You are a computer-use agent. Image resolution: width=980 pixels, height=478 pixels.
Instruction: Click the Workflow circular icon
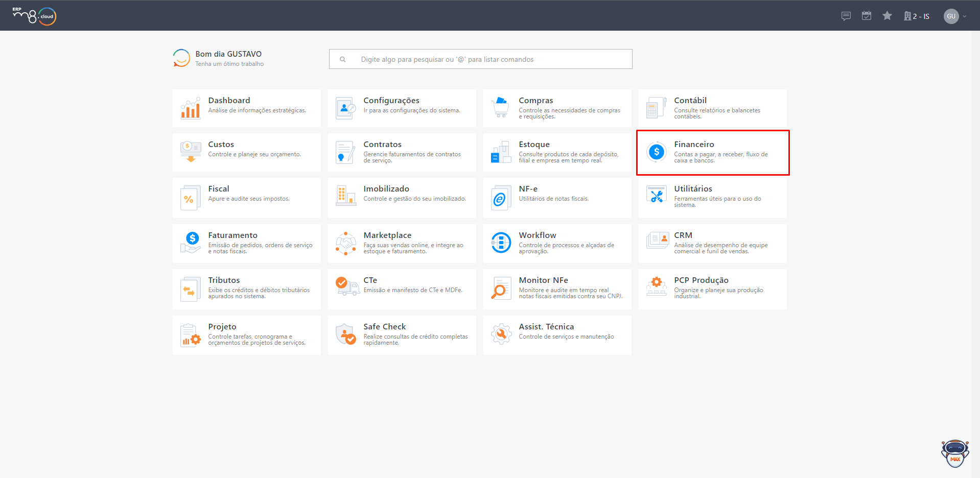click(501, 243)
